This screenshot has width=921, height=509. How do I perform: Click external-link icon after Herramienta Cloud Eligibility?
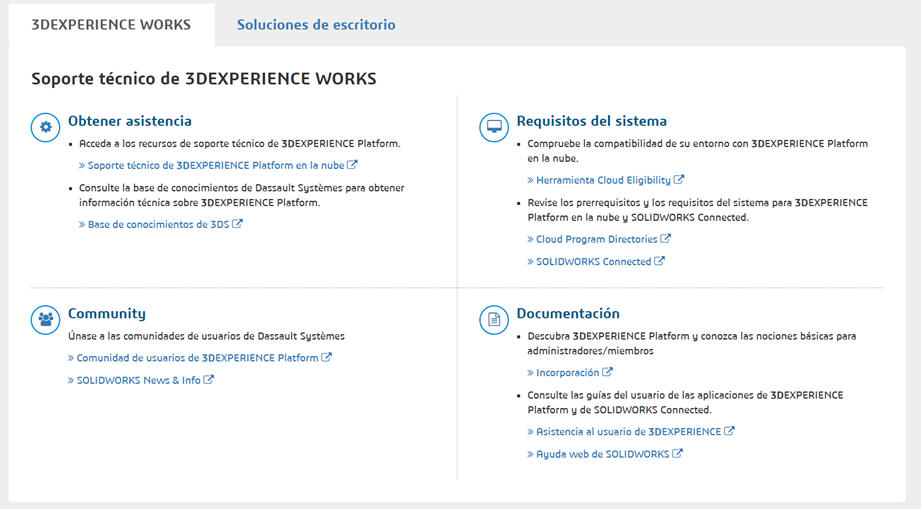pos(678,180)
